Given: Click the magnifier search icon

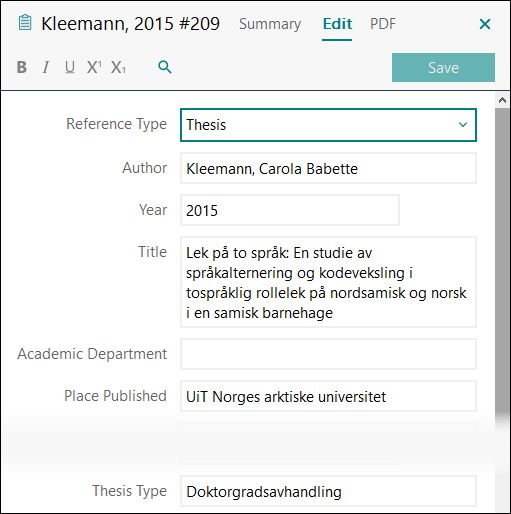Looking at the screenshot, I should click(x=165, y=67).
